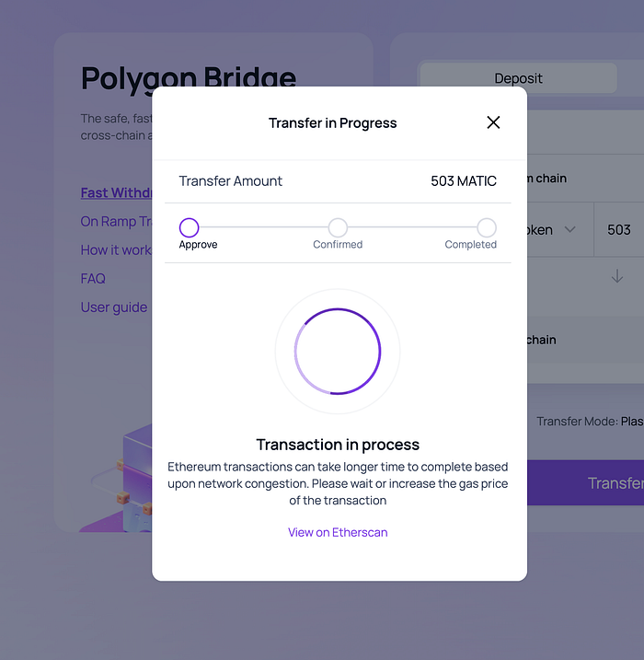Click the loading spinner circle
The image size is (644, 660).
(x=338, y=352)
